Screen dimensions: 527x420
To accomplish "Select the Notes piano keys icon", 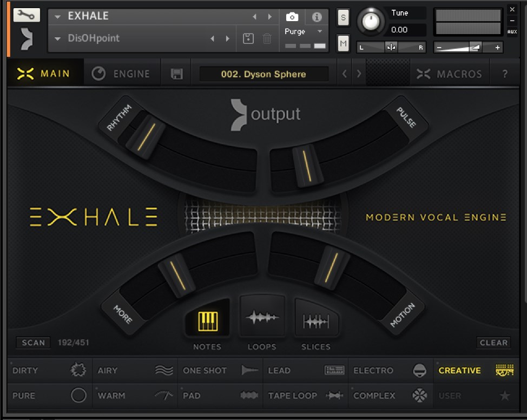I will [x=208, y=321].
